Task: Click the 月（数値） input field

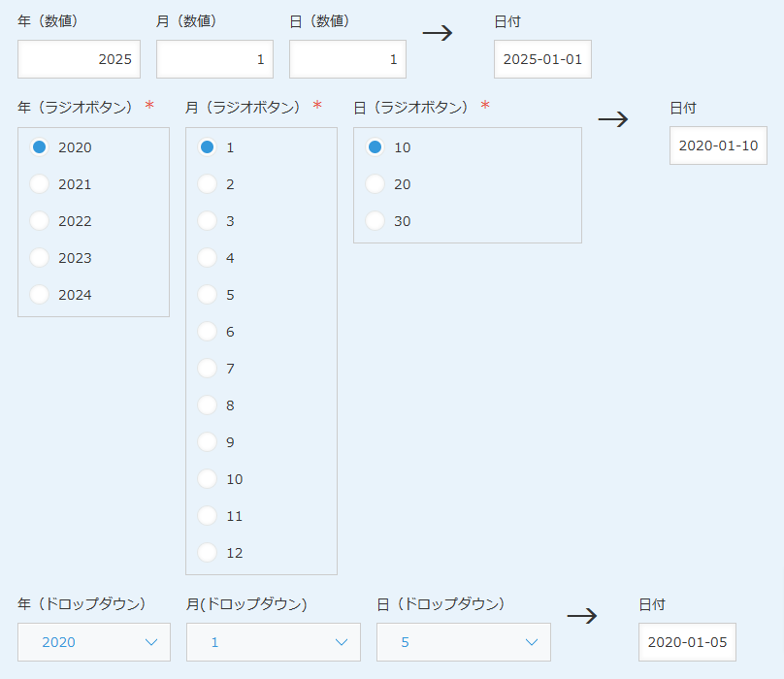Action: click(214, 59)
